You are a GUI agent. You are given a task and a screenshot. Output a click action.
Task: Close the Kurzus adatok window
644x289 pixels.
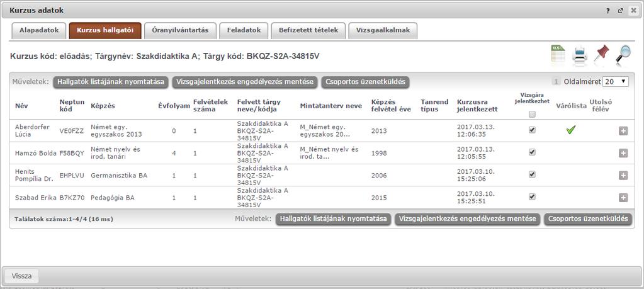pyautogui.click(x=633, y=11)
